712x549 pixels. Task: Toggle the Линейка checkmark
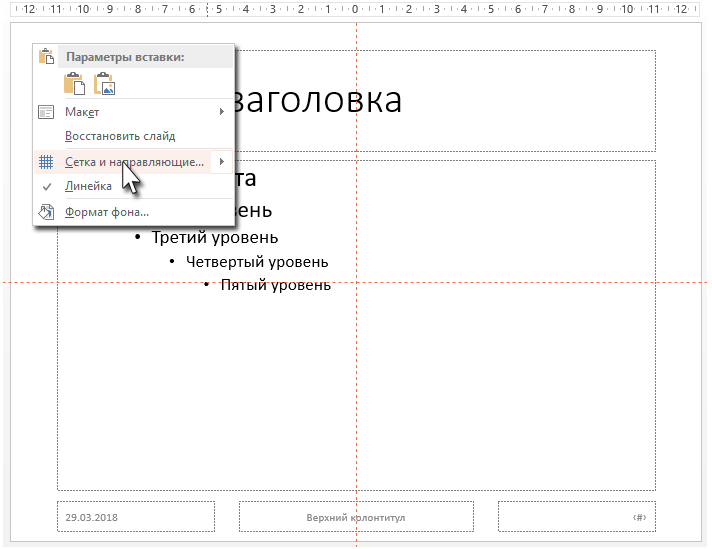coord(47,187)
